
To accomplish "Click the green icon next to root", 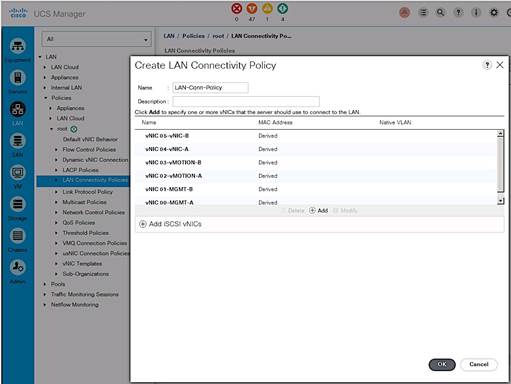I will [74, 129].
